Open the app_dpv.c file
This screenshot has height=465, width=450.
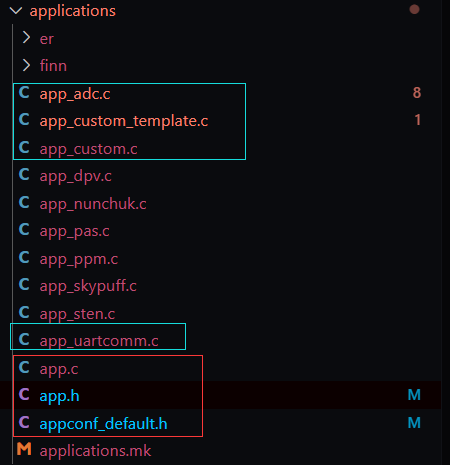pos(76,176)
